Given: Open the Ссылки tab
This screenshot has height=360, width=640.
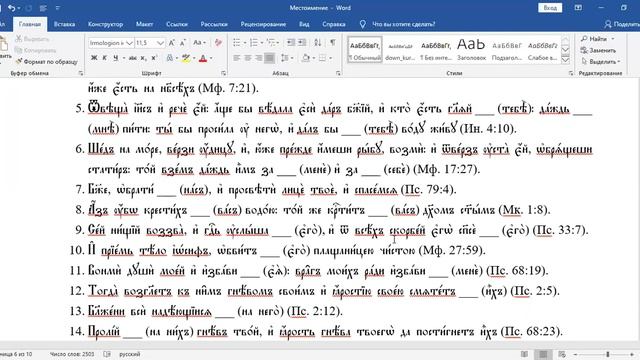Looking at the screenshot, I should [177, 24].
